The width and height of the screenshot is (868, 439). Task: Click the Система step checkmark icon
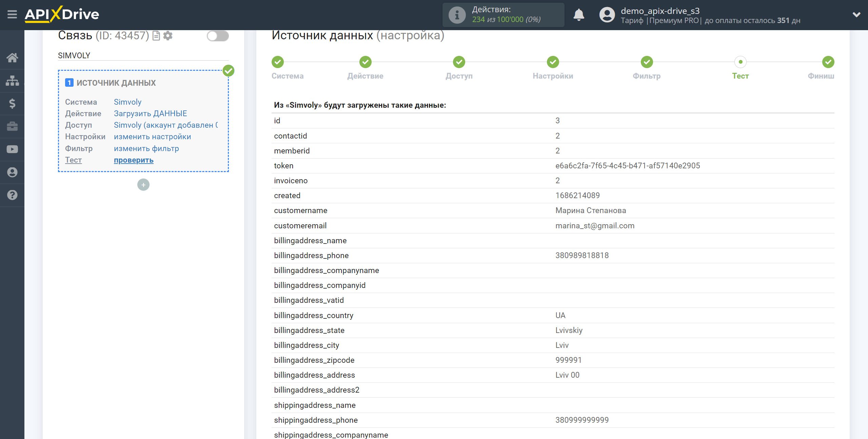tap(278, 62)
